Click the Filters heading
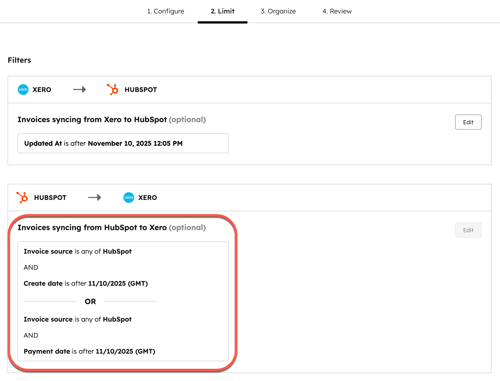The height and width of the screenshot is (381, 500). click(x=19, y=60)
